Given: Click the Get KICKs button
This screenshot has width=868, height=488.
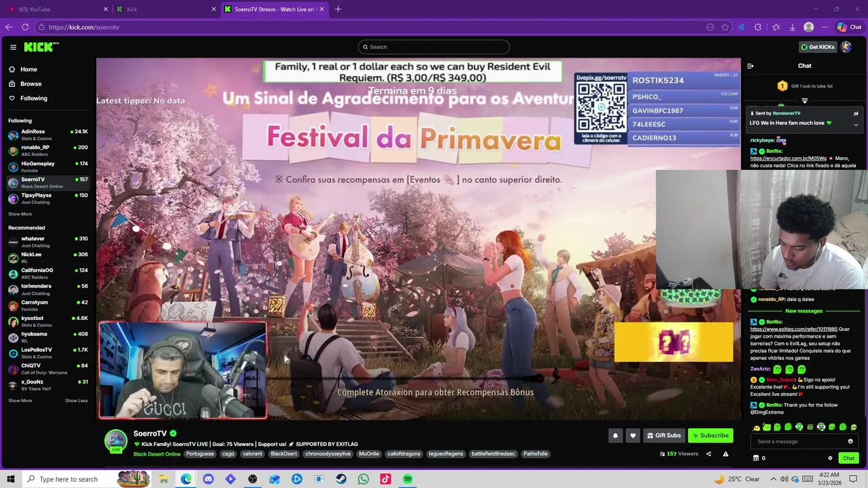Looking at the screenshot, I should (x=818, y=47).
